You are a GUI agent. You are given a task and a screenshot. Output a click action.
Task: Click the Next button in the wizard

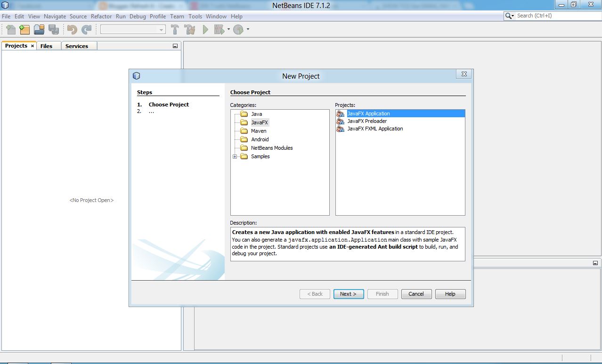pyautogui.click(x=348, y=293)
